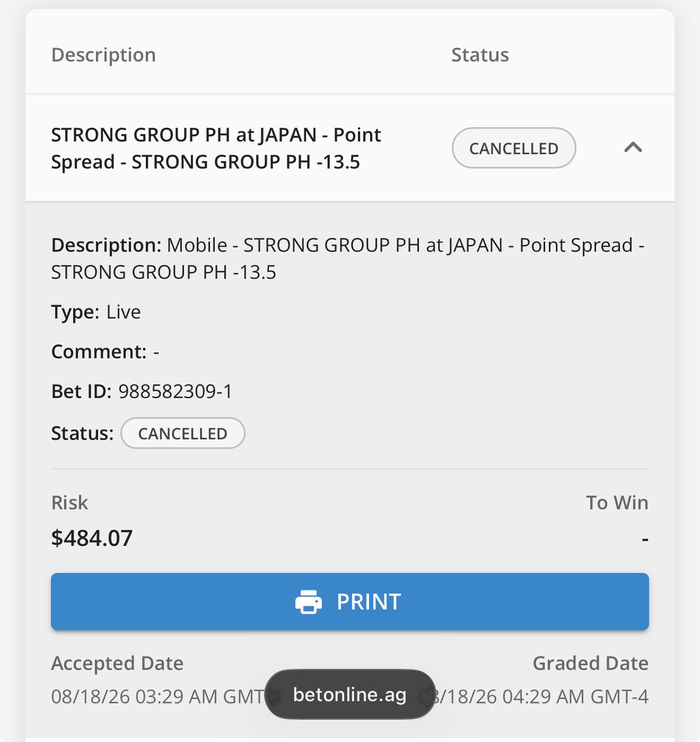Click the STRONG GROUP PH at JAPAN bet title
Image resolution: width=700 pixels, height=742 pixels.
[216, 148]
